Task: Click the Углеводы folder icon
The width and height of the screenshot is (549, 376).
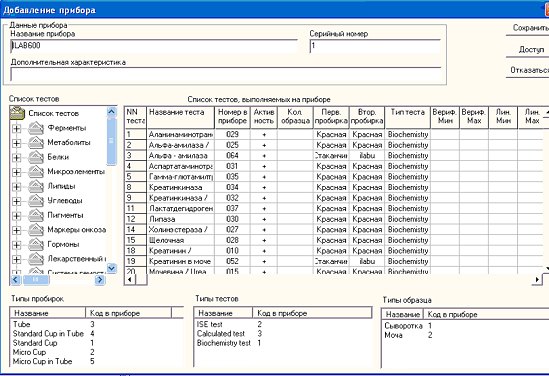Action: (36, 201)
